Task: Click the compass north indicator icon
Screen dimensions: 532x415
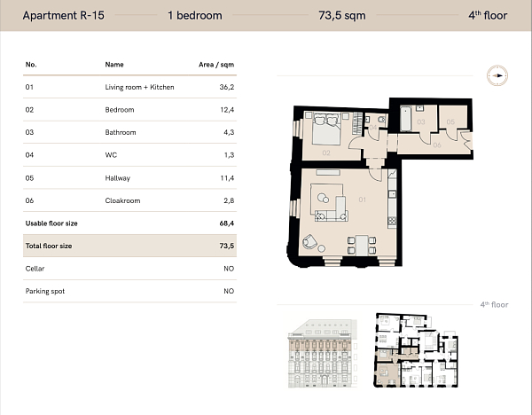Action: tap(499, 76)
